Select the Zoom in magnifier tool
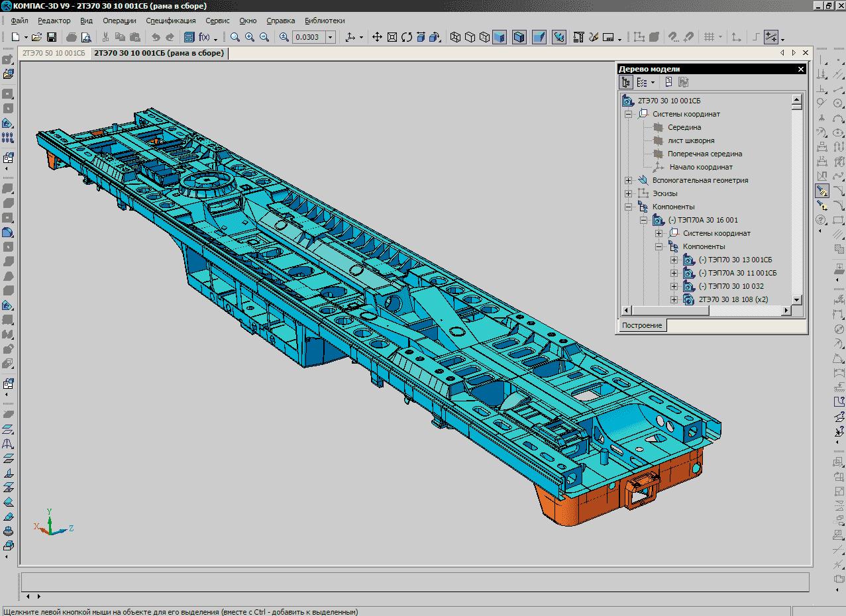Image resolution: width=846 pixels, height=616 pixels. pyautogui.click(x=250, y=38)
